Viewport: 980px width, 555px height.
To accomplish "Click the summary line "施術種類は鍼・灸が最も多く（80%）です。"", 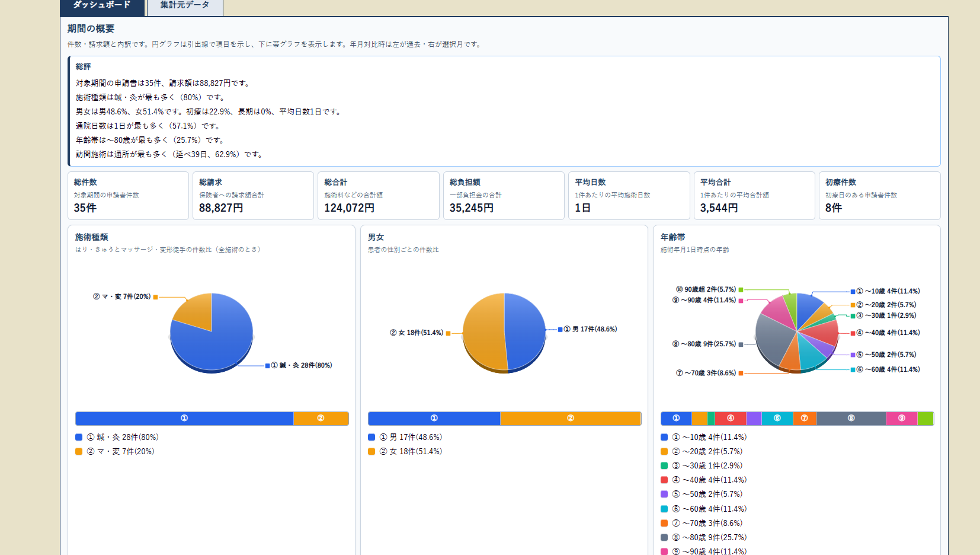I will (x=150, y=97).
